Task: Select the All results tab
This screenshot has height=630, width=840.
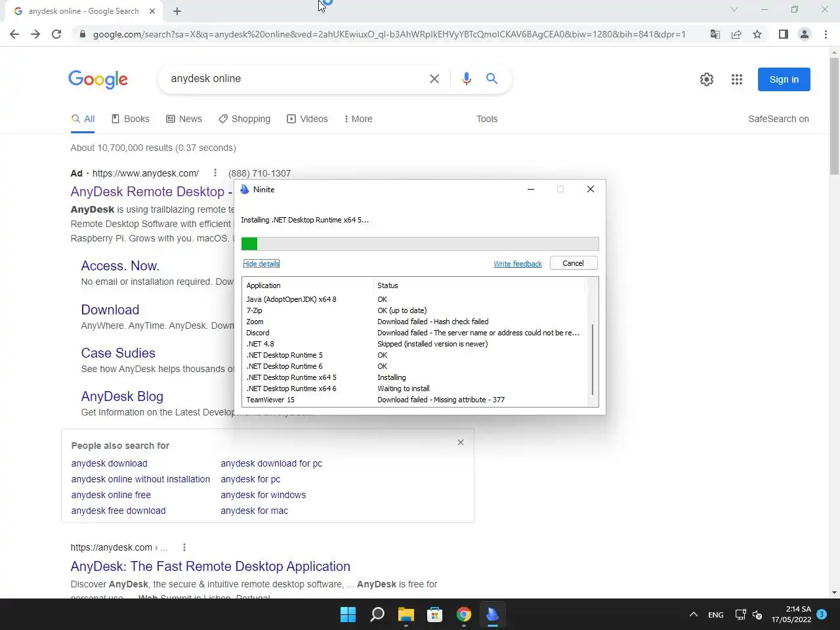Action: tap(83, 119)
